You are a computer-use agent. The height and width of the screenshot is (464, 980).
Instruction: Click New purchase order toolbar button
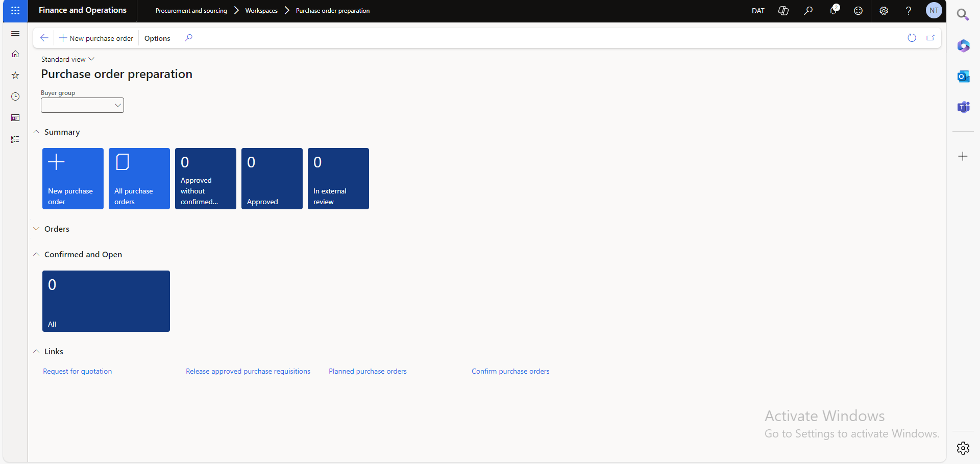(x=96, y=38)
